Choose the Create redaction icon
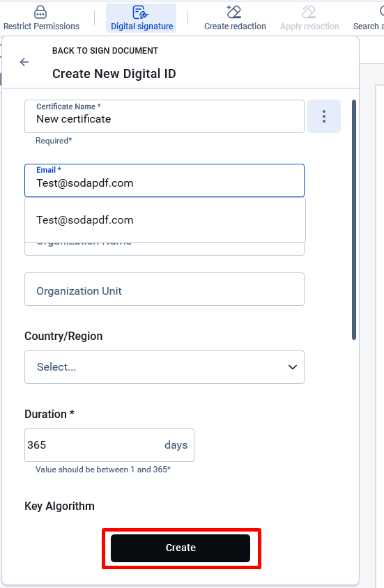Image resolution: width=384 pixels, height=588 pixels. (234, 12)
